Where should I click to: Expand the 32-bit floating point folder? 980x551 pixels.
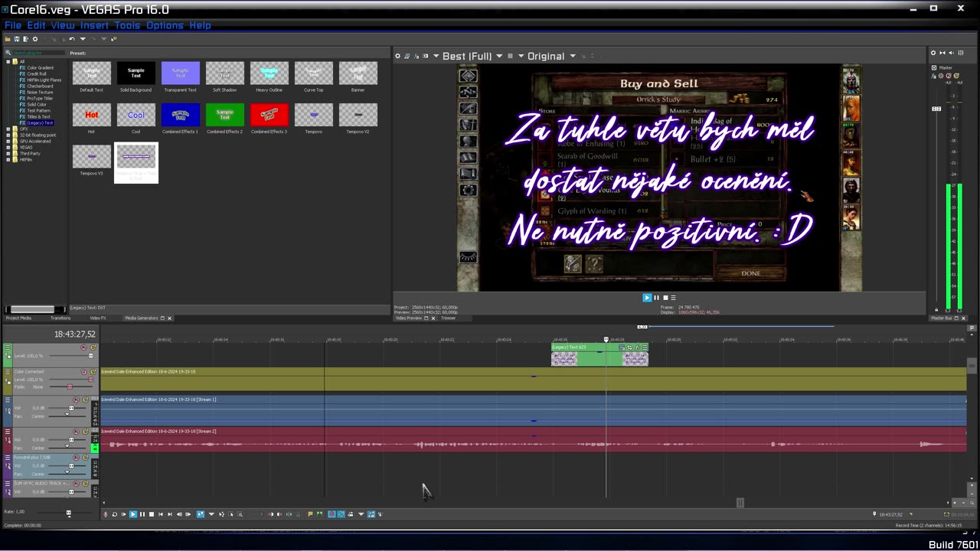pyautogui.click(x=8, y=135)
